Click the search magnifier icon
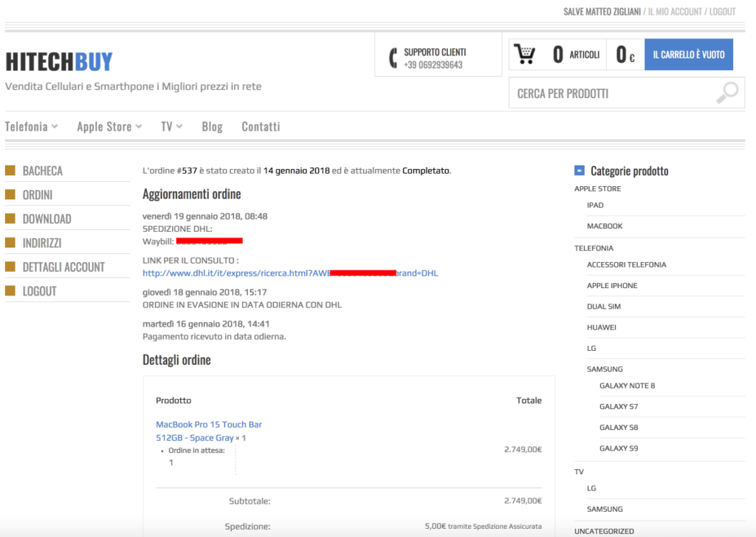This screenshot has width=756, height=537. [x=727, y=92]
